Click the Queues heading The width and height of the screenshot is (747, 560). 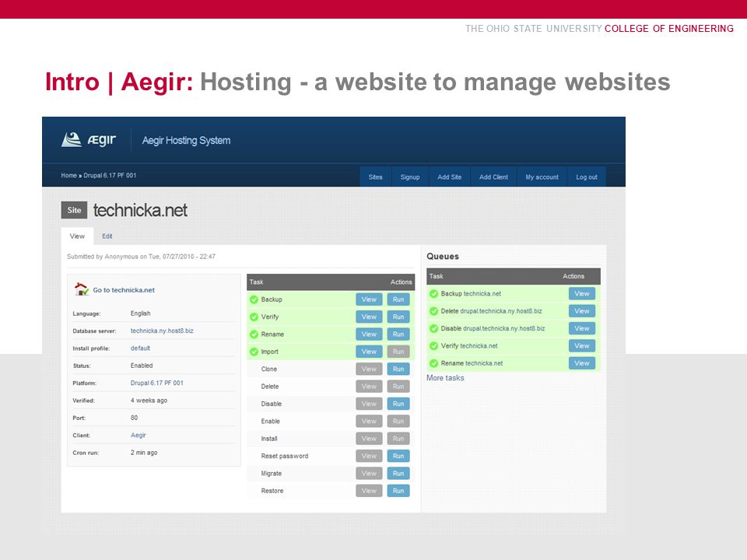443,256
